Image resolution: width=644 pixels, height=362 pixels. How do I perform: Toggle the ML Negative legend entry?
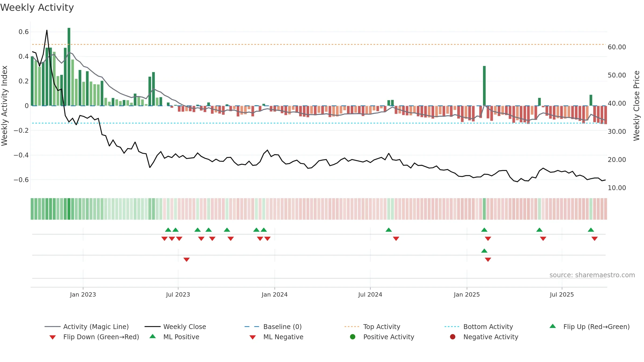[276, 337]
